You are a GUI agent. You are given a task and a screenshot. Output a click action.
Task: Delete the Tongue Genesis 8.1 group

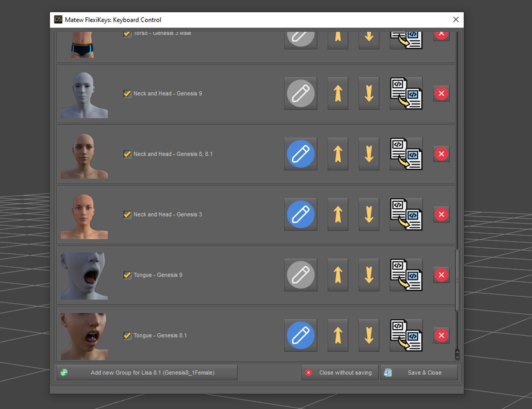coord(441,335)
